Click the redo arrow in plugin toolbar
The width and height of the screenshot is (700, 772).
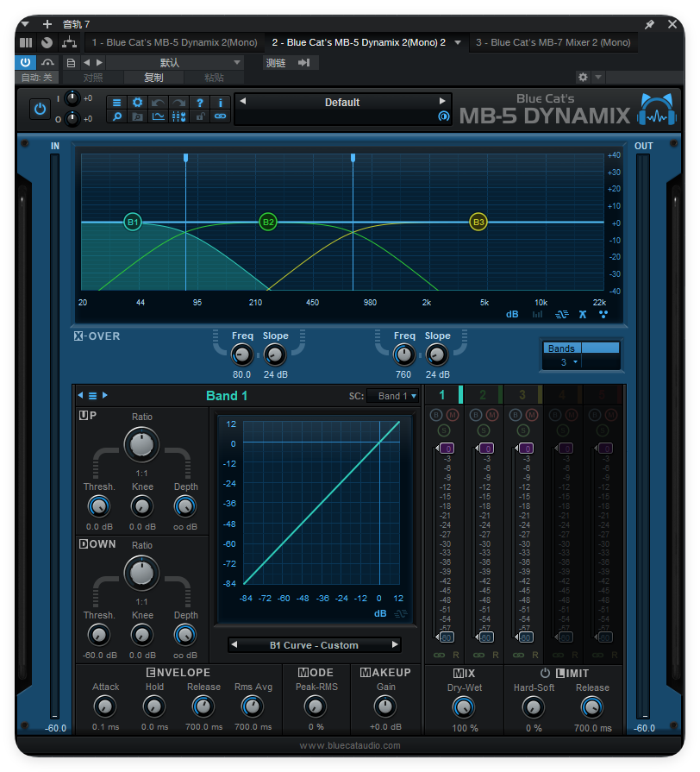pyautogui.click(x=179, y=103)
